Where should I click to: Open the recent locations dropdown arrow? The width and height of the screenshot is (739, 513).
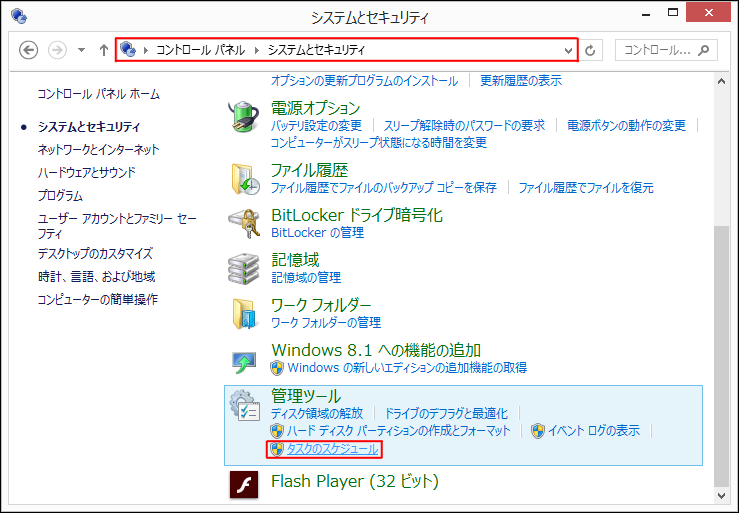(82, 50)
